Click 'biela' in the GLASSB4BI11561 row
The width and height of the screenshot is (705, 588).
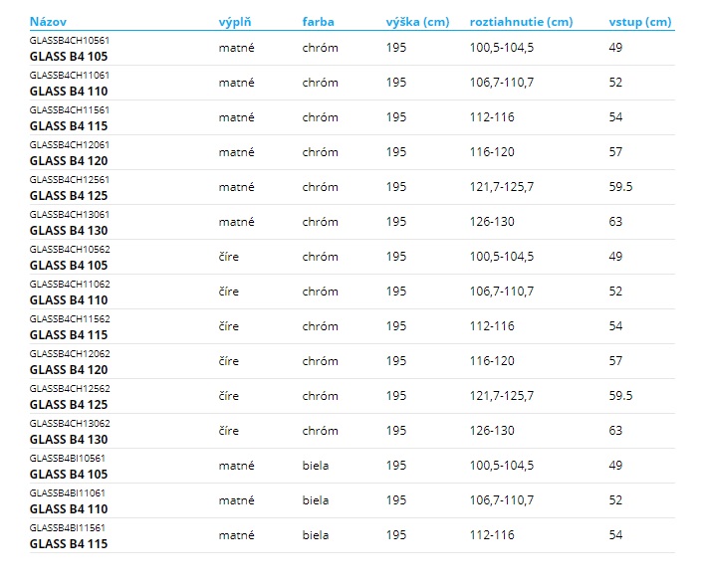(x=316, y=535)
